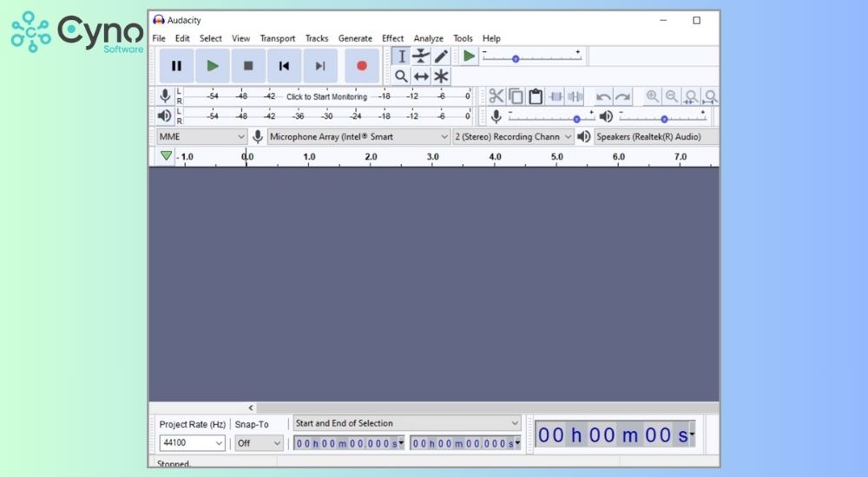Click the green timeline options triangle
This screenshot has width=868, height=477.
tap(166, 156)
